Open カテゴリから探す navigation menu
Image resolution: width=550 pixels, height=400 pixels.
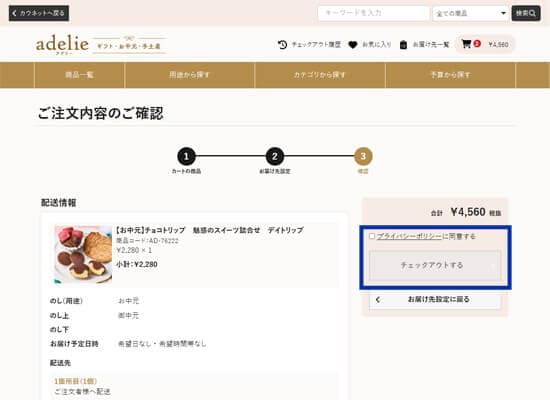pos(320,75)
